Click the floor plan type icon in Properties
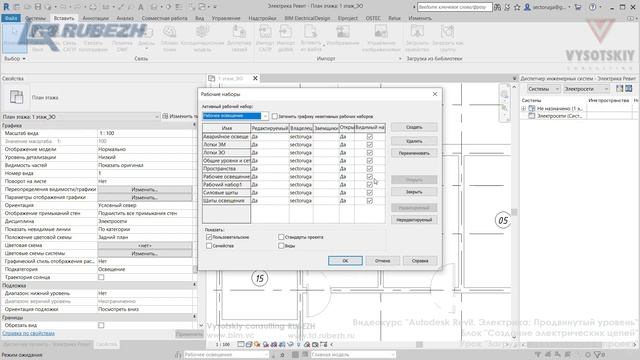Image resolution: width=640 pixels, height=360 pixels. pyautogui.click(x=16, y=97)
